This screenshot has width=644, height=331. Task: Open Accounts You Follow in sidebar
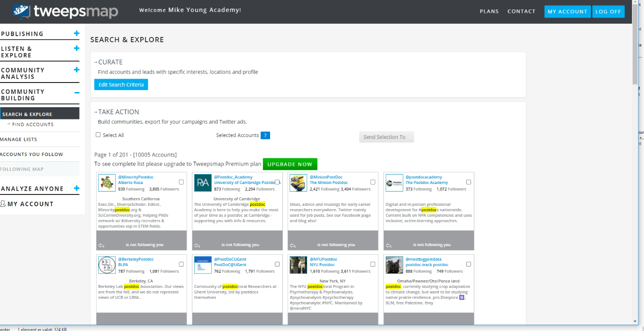coord(31,154)
